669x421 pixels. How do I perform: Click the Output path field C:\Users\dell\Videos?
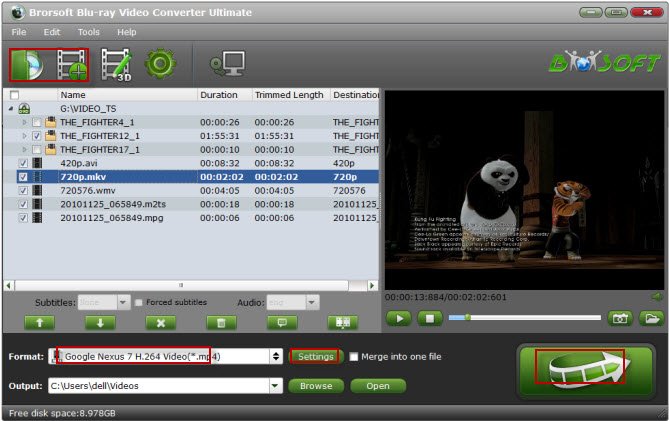point(159,386)
